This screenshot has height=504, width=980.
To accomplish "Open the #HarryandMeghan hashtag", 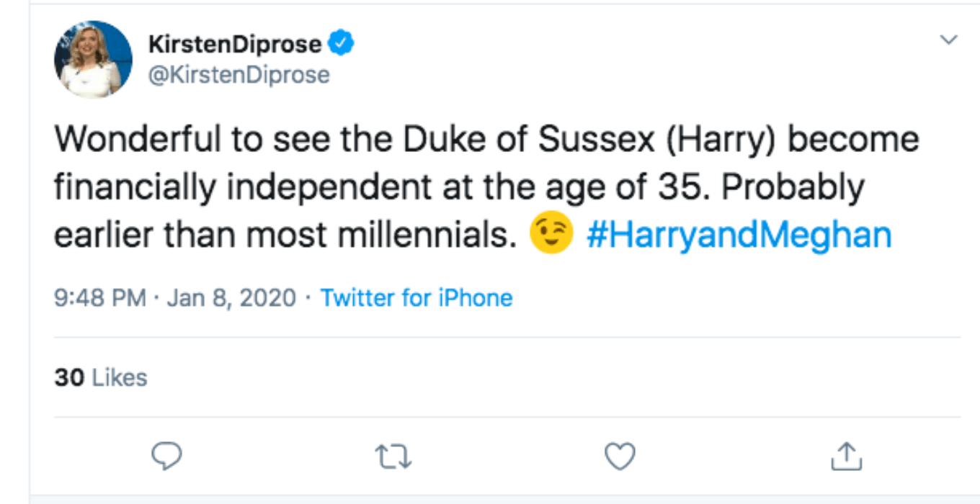I will click(739, 235).
